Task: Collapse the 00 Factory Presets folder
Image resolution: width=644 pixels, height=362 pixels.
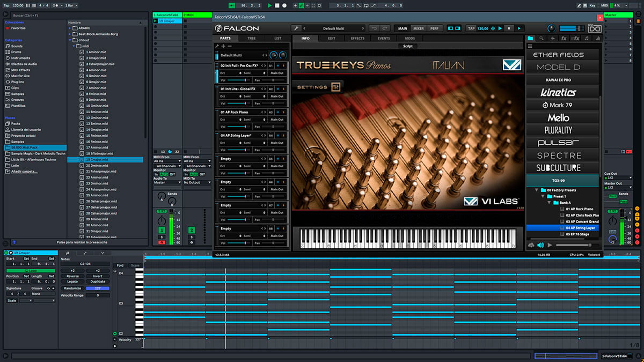Action: tap(536, 190)
